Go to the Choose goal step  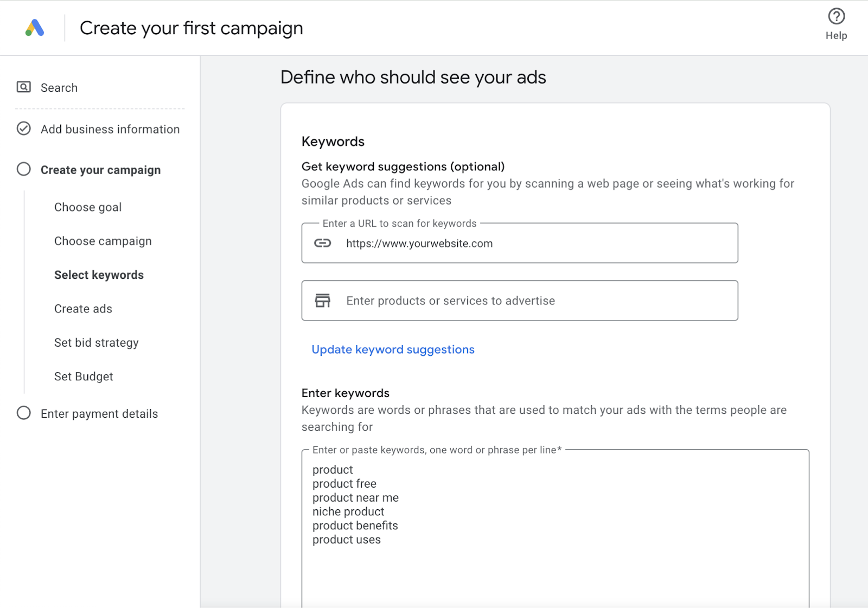pyautogui.click(x=87, y=207)
